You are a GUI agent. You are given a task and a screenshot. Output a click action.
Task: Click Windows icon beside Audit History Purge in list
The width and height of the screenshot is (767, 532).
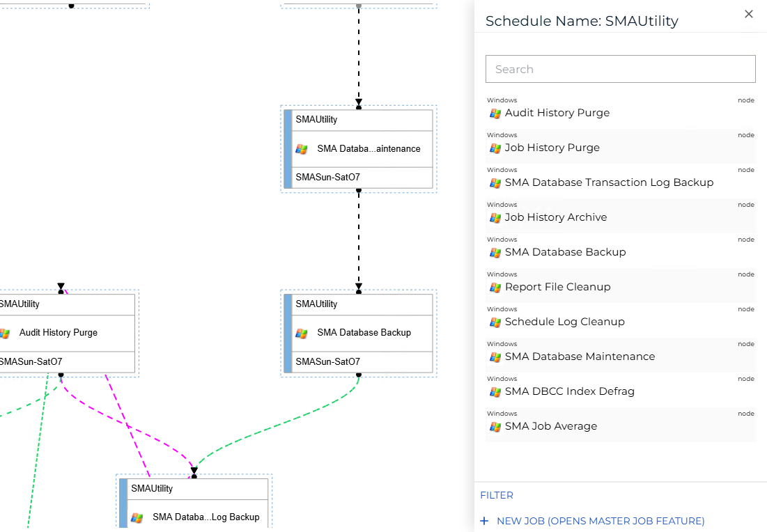tap(495, 114)
